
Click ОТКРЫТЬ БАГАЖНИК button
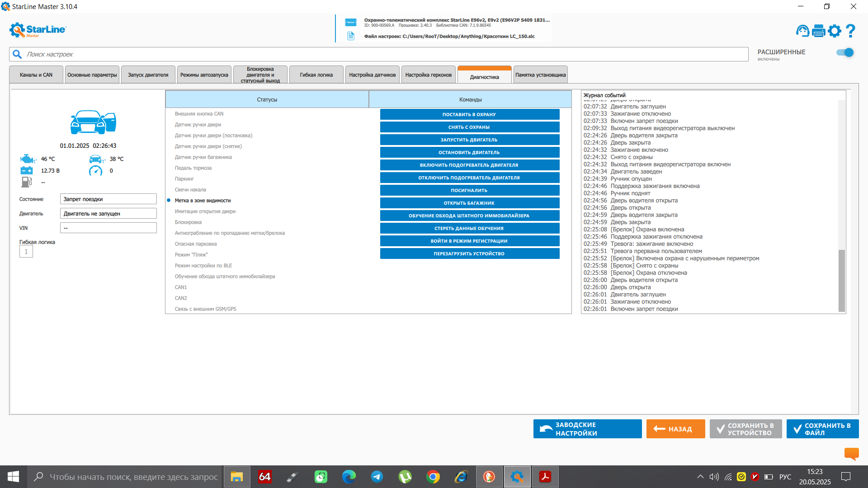click(469, 203)
